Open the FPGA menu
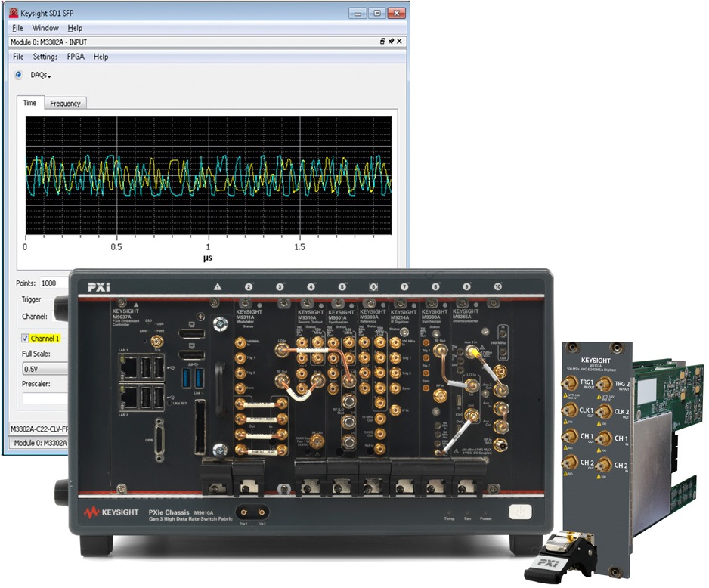 coord(76,57)
